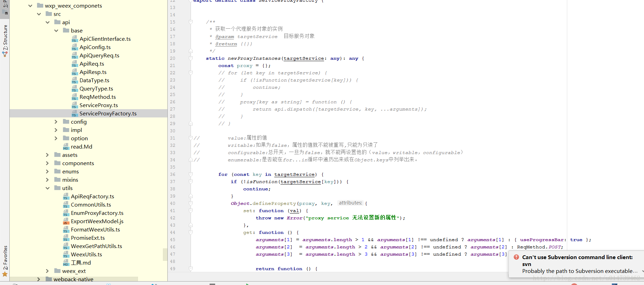Image resolution: width=644 pixels, height=285 pixels.
Task: Open CommonUtils.ts file
Action: (x=91, y=205)
